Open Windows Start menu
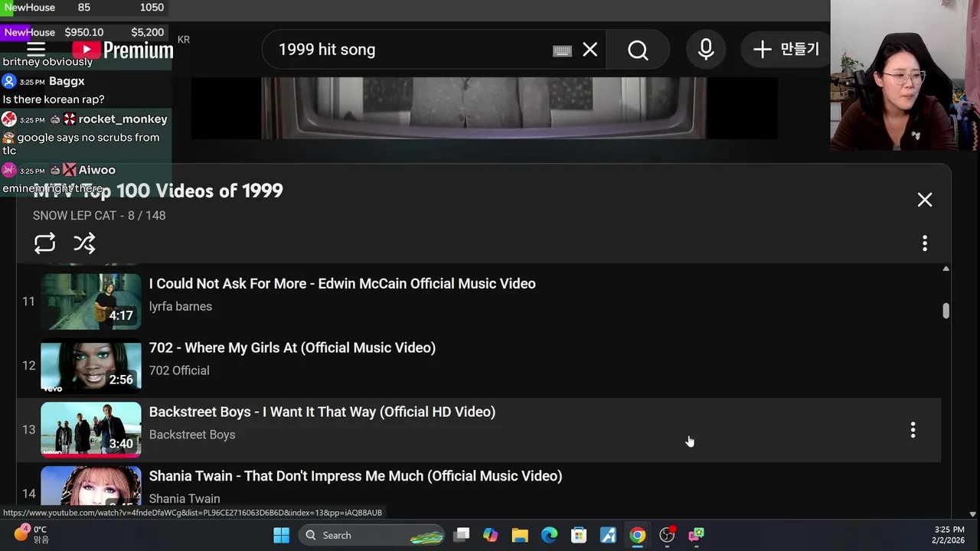 (x=281, y=535)
